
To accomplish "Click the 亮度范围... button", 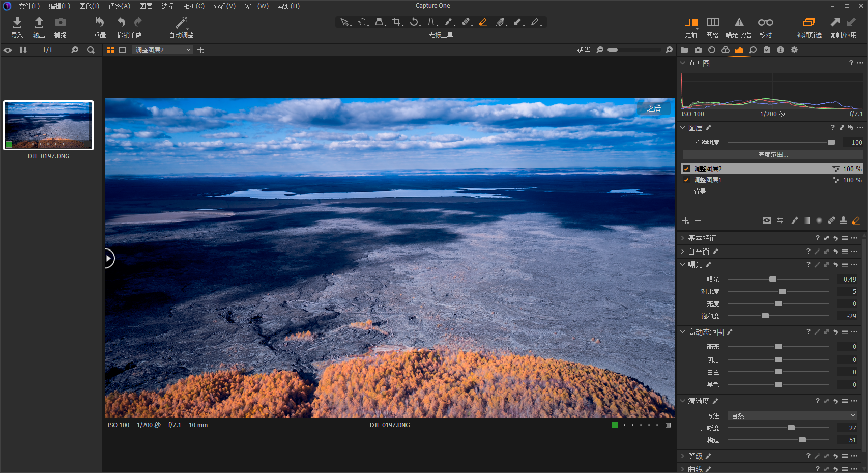I will (x=772, y=154).
